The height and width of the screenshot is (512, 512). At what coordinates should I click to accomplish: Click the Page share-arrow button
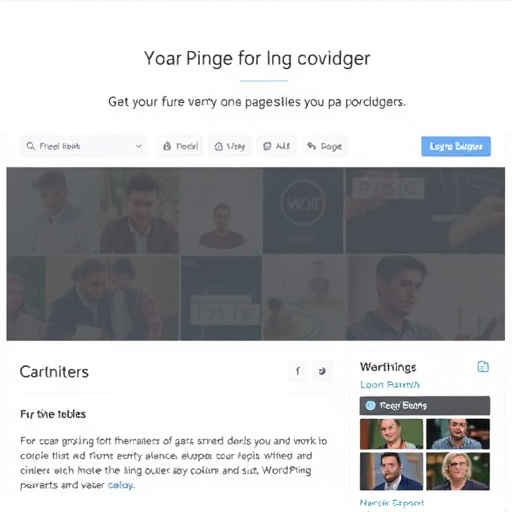tap(325, 146)
